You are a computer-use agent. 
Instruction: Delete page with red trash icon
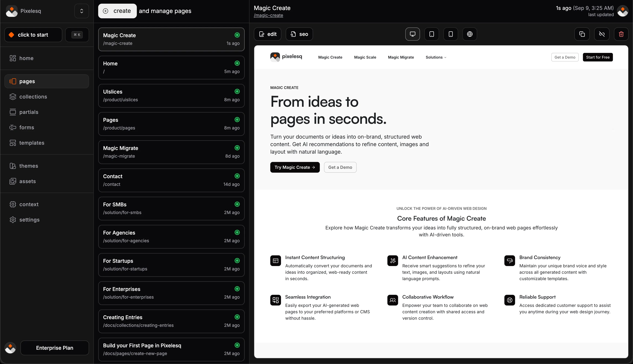(621, 34)
